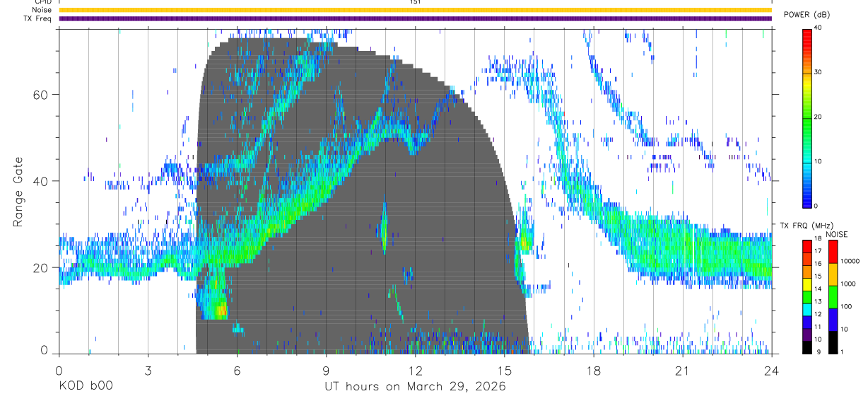This screenshot has width=868, height=401.
Task: Click the TX Freq row label at top left
Action: click(37, 18)
